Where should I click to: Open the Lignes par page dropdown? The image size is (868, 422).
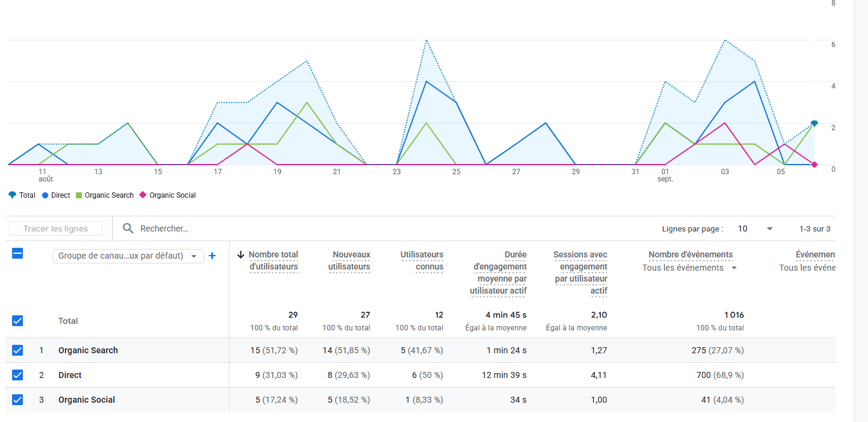coord(757,228)
